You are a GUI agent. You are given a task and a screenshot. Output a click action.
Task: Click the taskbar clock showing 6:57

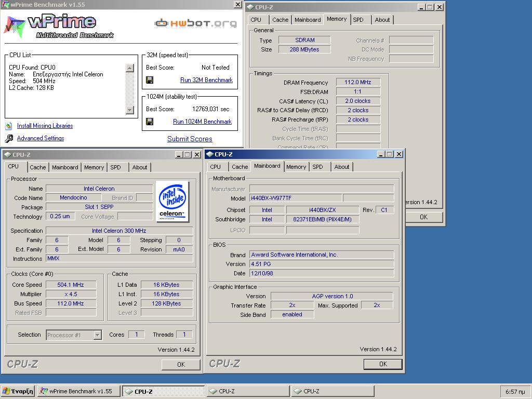pyautogui.click(x=515, y=392)
